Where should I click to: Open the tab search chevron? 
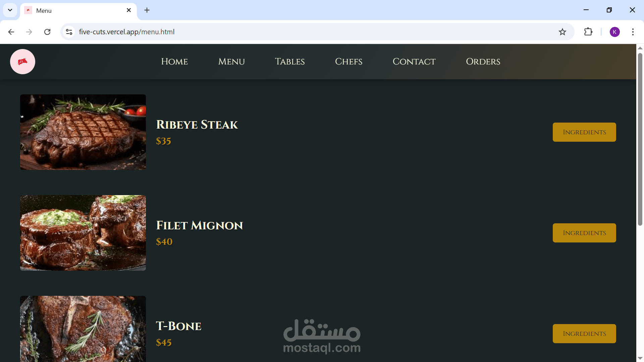pos(10,10)
